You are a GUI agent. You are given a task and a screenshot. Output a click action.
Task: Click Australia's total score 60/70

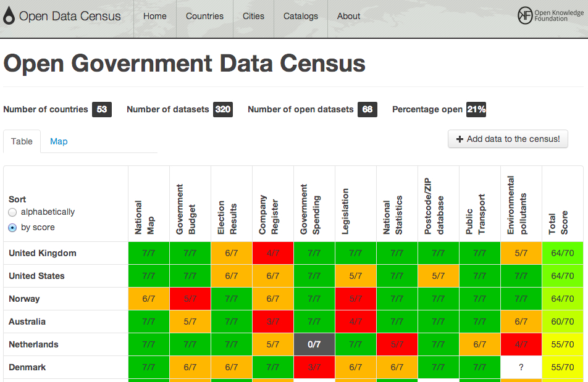pyautogui.click(x=563, y=322)
